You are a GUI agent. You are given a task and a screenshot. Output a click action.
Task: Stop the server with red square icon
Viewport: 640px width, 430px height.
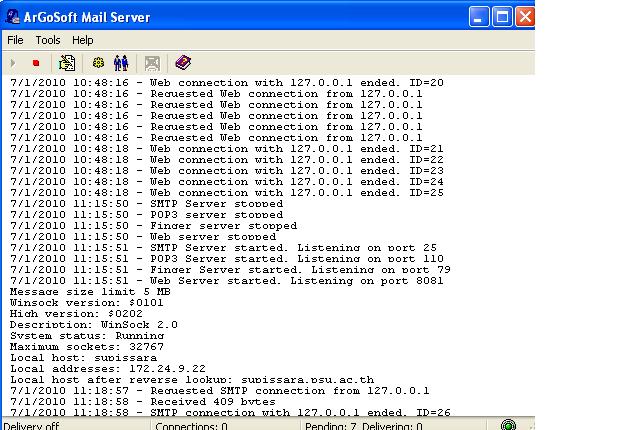(x=36, y=63)
